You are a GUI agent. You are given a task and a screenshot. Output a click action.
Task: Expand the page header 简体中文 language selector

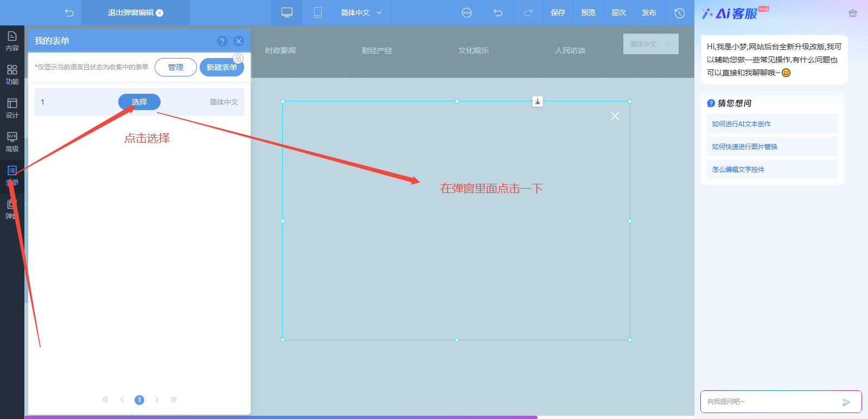coord(650,44)
